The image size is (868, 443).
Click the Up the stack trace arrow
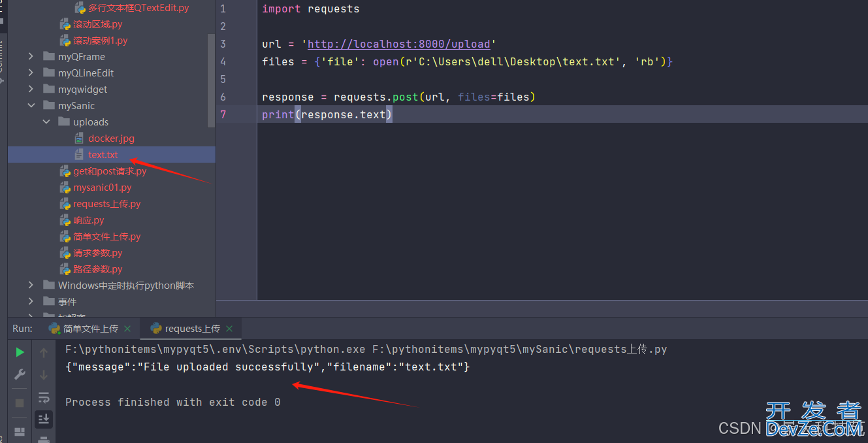pos(44,353)
